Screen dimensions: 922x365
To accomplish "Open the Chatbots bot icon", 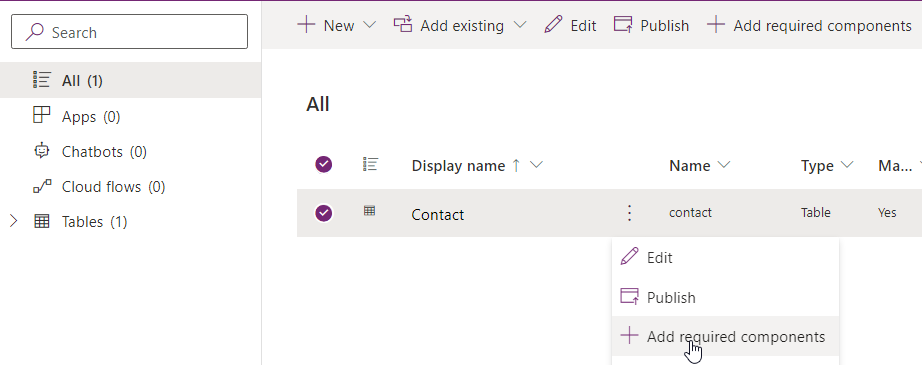I will point(41,151).
